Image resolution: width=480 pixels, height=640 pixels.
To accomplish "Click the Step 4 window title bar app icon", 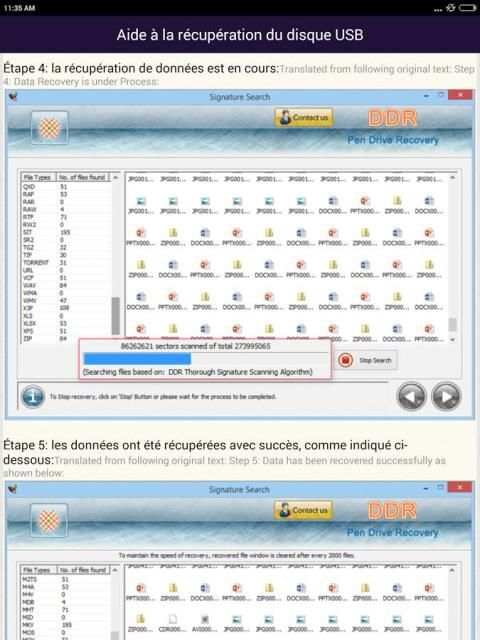I will (13, 97).
